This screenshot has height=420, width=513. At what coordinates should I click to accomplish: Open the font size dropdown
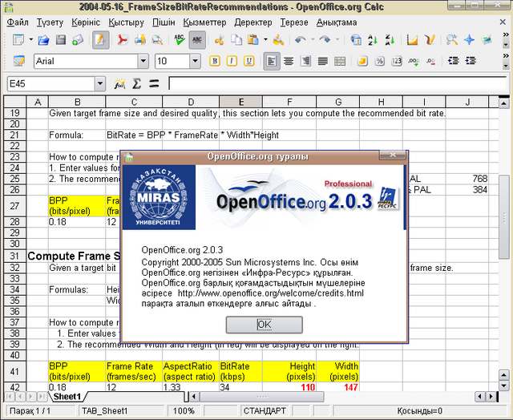[196, 61]
